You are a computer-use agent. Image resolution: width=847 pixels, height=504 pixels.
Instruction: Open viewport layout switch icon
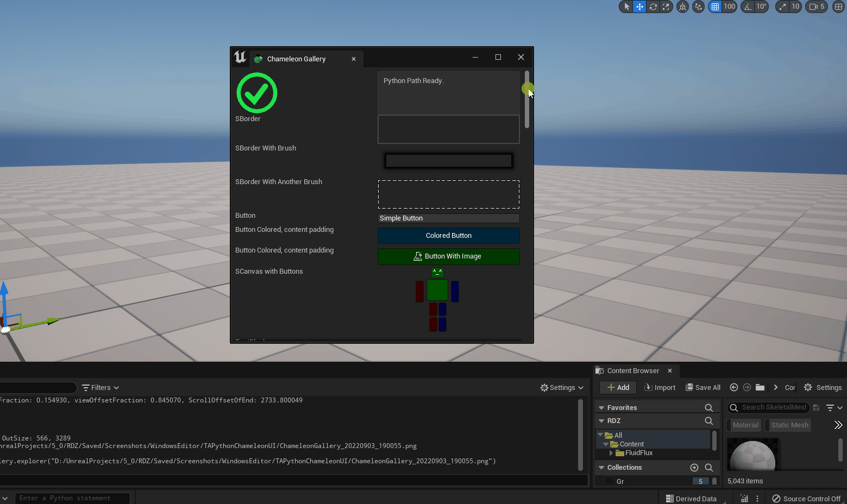pyautogui.click(x=838, y=7)
